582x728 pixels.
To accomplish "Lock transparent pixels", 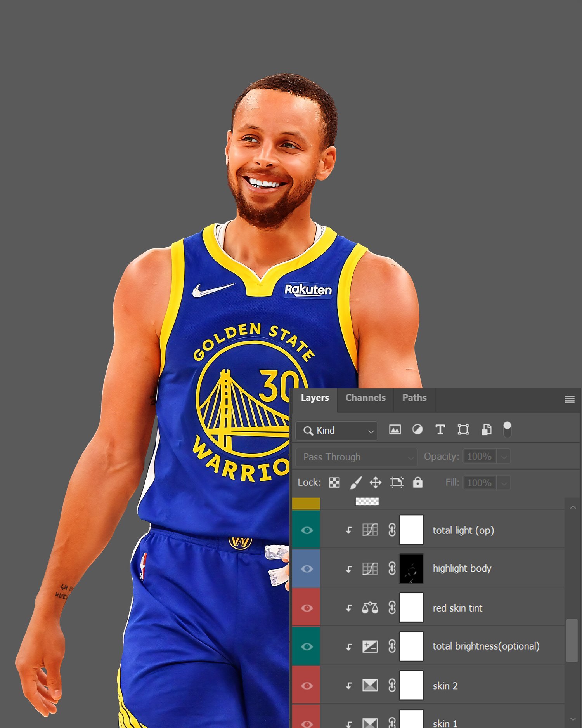I will [334, 483].
